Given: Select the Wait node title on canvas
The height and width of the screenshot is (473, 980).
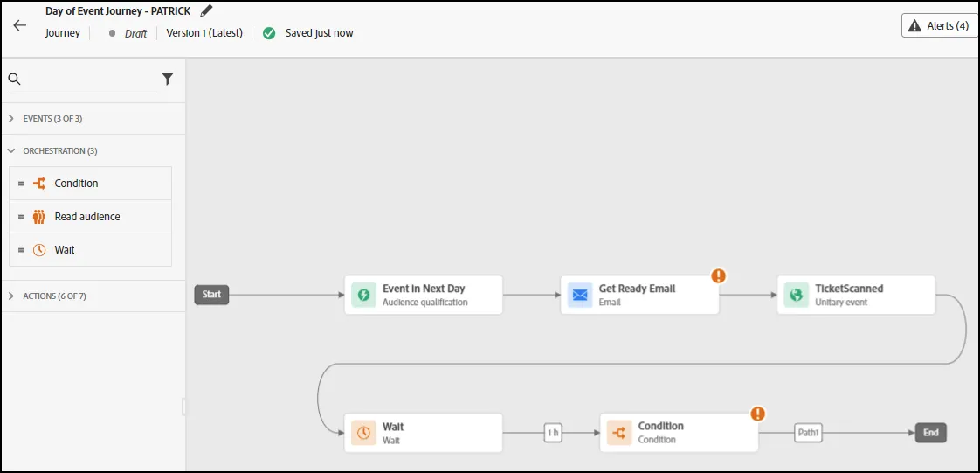Looking at the screenshot, I should click(393, 427).
